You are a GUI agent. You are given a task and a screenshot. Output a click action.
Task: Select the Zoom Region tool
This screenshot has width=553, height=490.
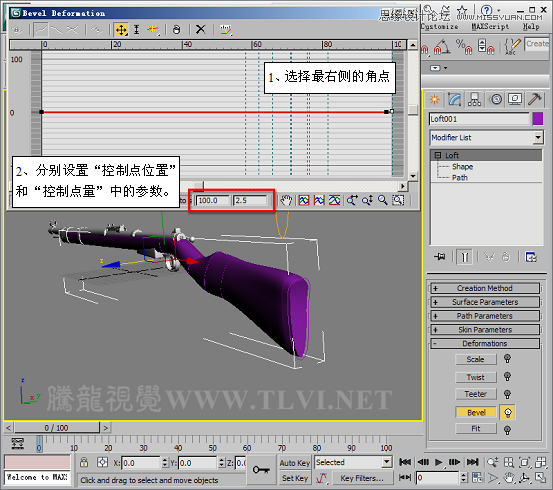pyautogui.click(x=398, y=200)
